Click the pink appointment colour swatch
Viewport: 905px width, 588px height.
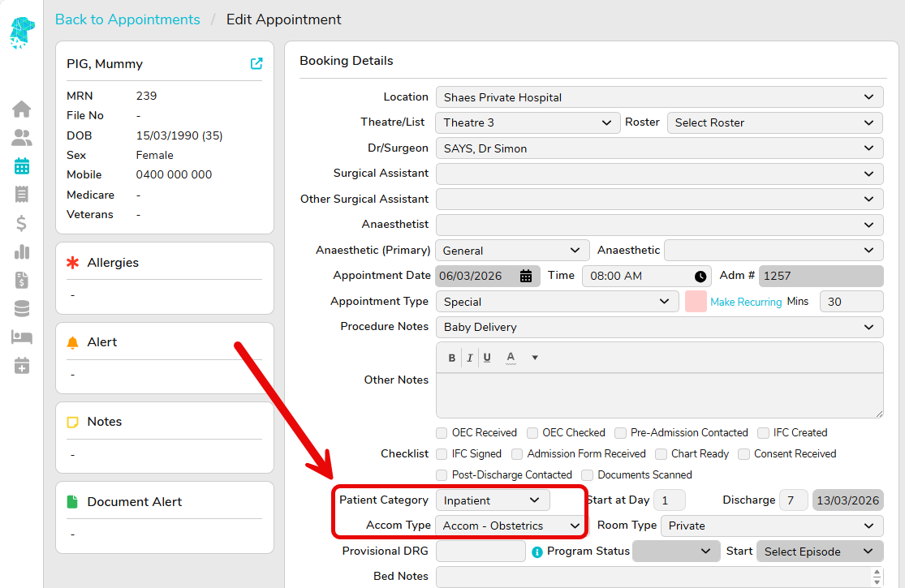coord(696,302)
